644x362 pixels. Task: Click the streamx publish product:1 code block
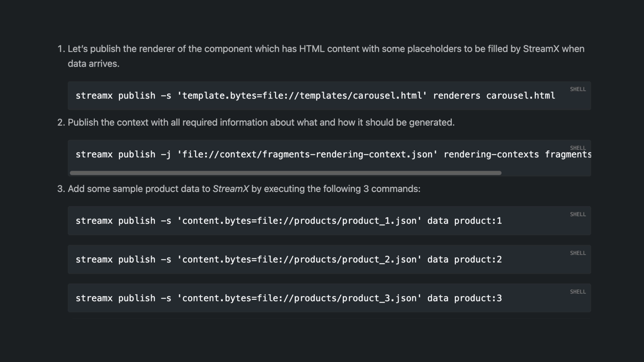point(329,220)
